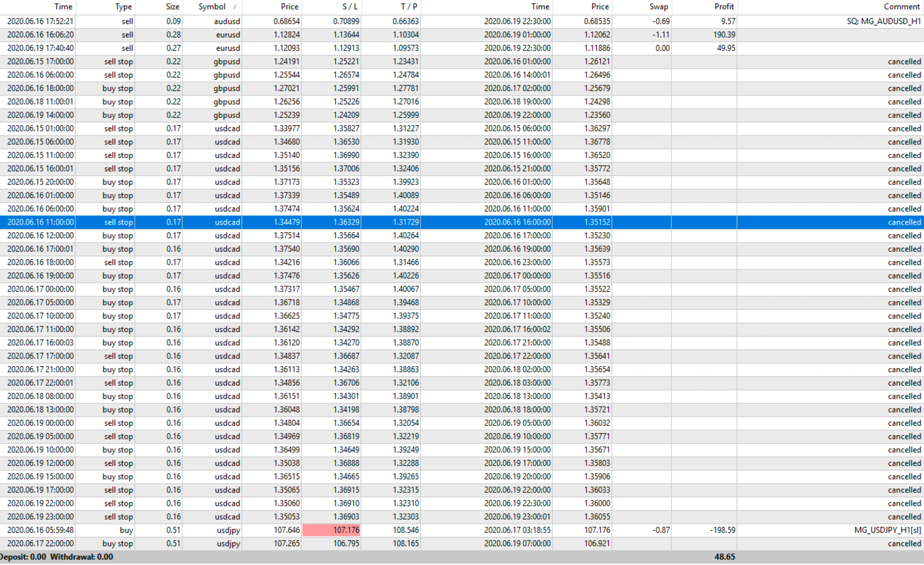Click the Swap column header
Image resolution: width=924 pixels, height=565 pixels.
(x=658, y=7)
